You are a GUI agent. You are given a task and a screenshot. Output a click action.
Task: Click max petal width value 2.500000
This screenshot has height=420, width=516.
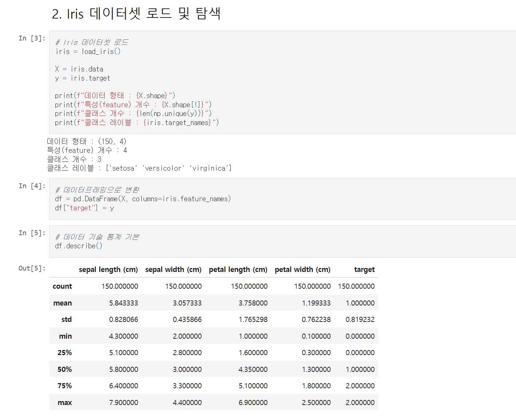coord(316,402)
